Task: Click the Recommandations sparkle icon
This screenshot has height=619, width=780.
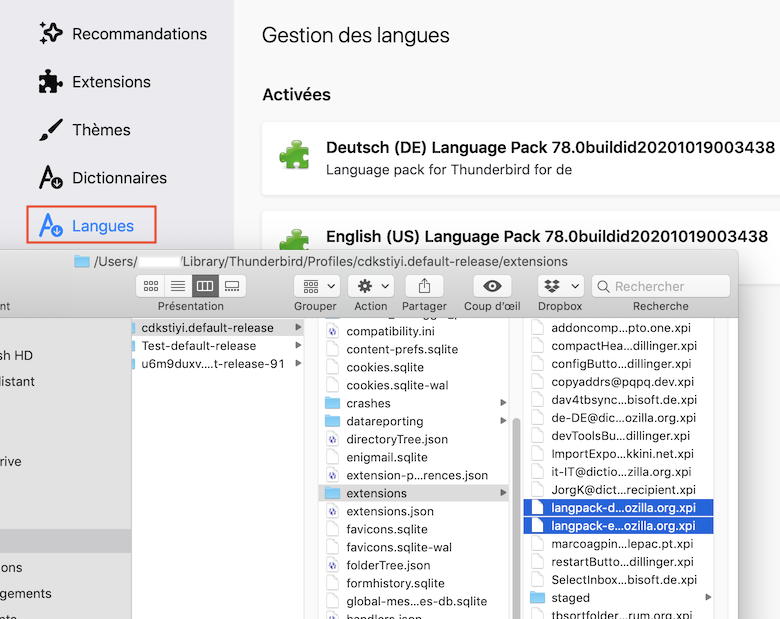Action: point(51,33)
